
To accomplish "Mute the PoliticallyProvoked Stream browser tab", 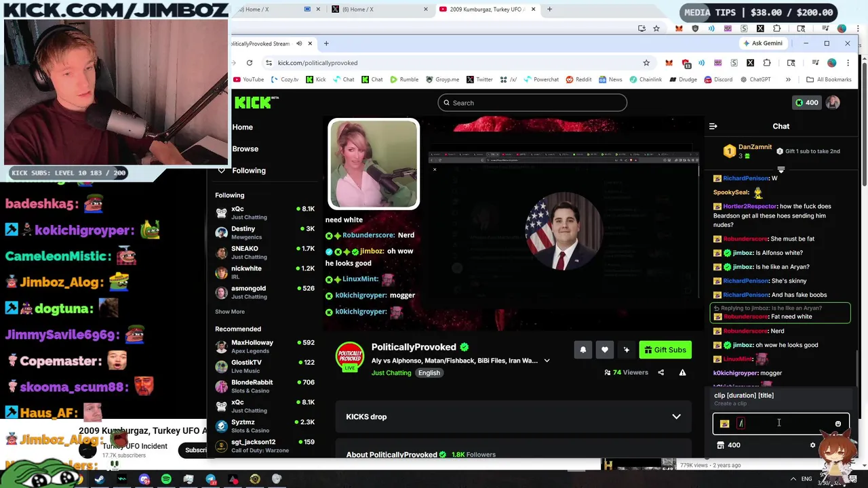I will tap(299, 43).
